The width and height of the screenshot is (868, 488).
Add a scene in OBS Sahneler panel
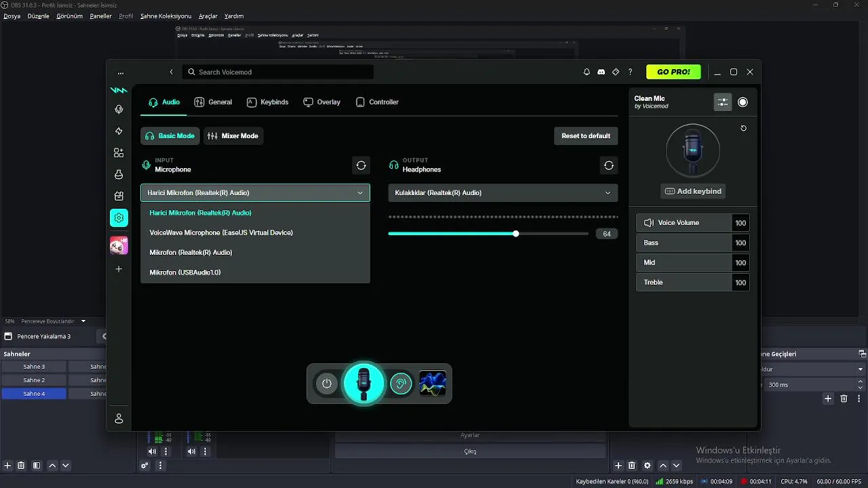tap(8, 466)
